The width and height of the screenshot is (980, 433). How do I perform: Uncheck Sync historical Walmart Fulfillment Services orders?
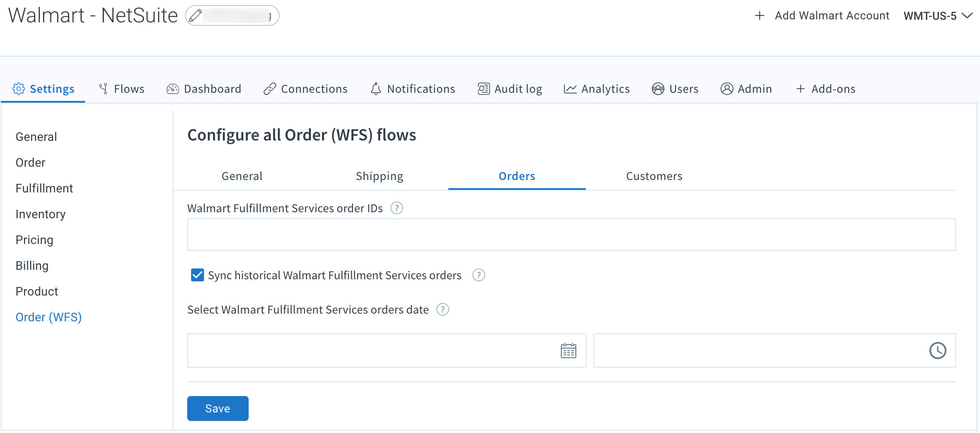198,275
